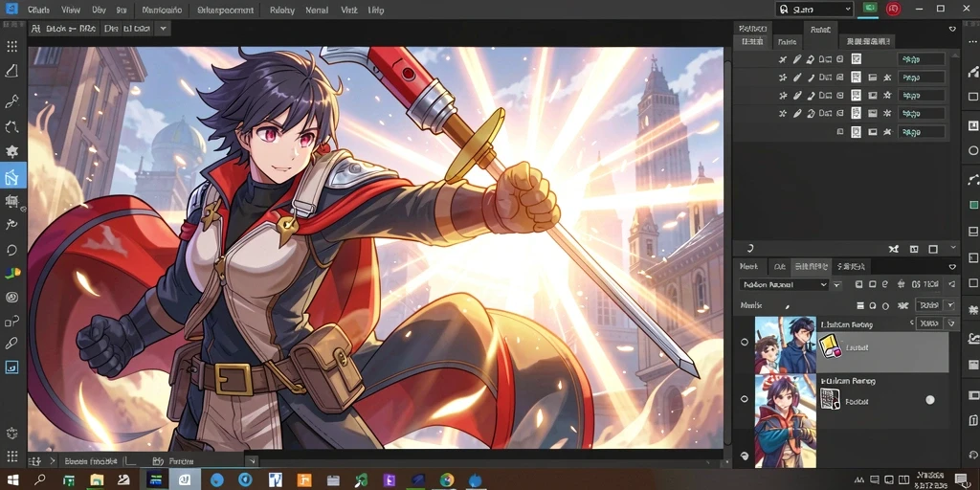
Task: Select the blue square tool in left toolbar
Action: click(11, 367)
